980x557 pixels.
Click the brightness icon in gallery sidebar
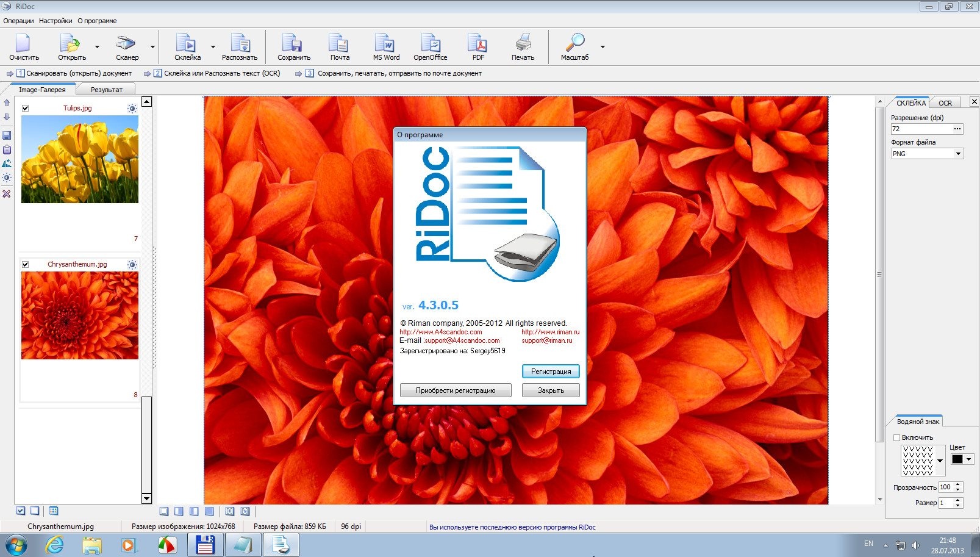(7, 178)
